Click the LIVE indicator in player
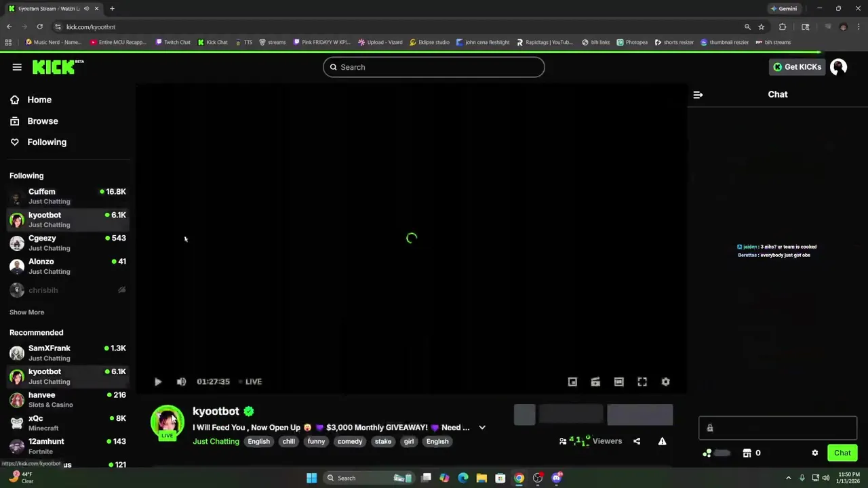The image size is (868, 488). click(x=250, y=382)
